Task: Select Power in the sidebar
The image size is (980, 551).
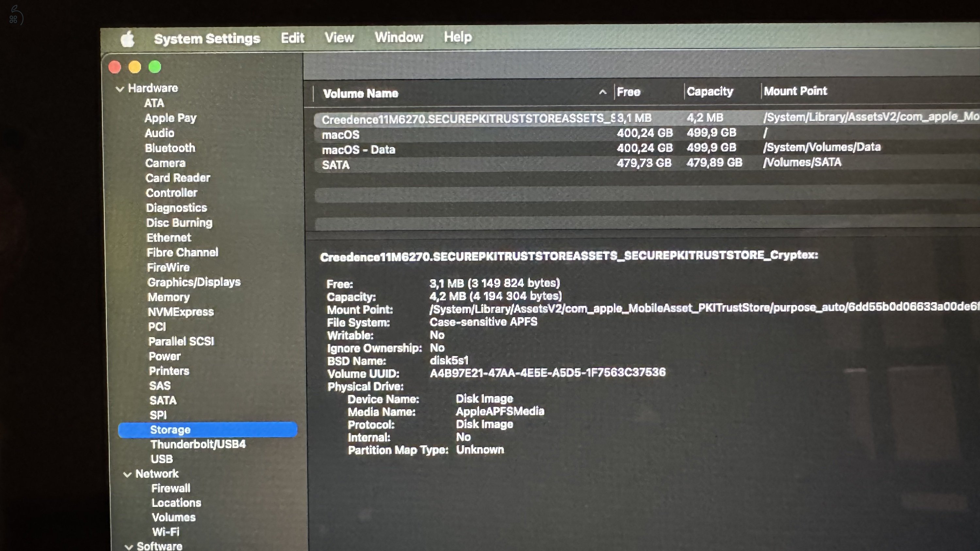Action: point(165,357)
